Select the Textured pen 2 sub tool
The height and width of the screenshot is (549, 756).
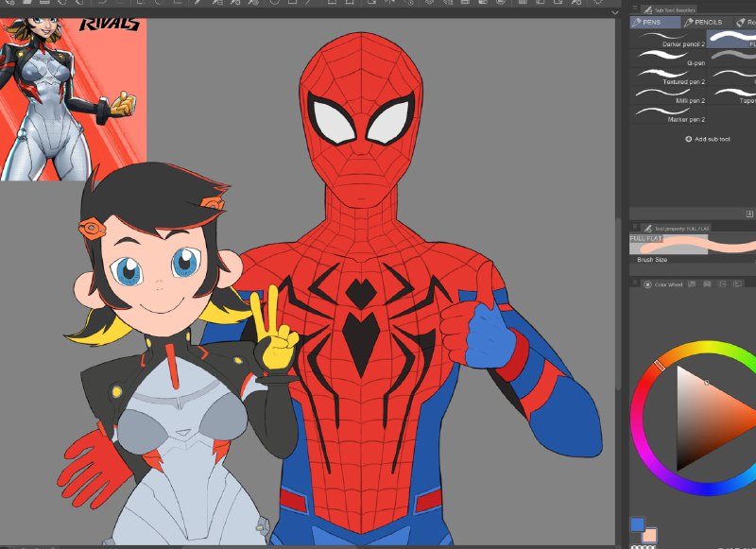tap(668, 77)
